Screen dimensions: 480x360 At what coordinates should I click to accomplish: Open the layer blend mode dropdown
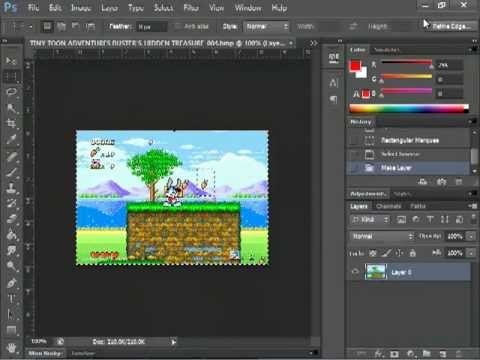pos(382,236)
